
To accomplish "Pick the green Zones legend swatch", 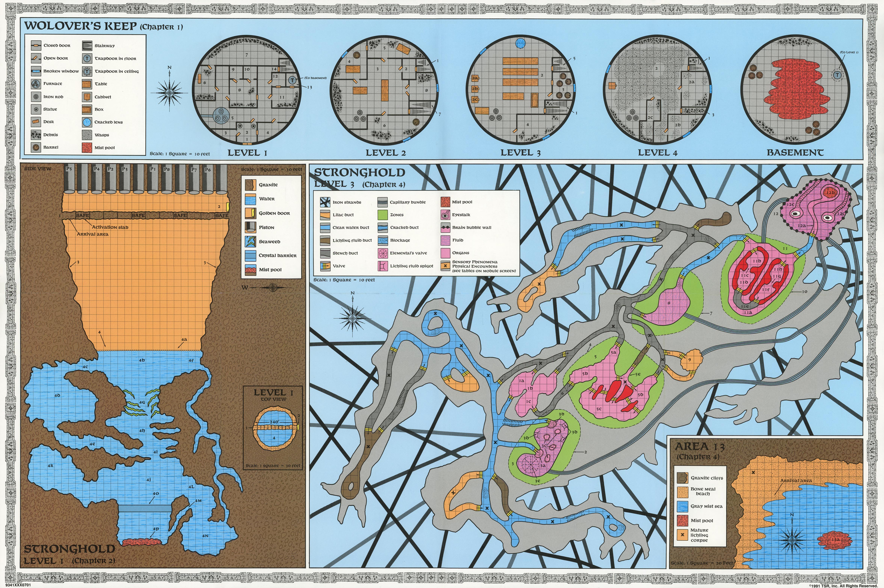I will click(x=382, y=215).
